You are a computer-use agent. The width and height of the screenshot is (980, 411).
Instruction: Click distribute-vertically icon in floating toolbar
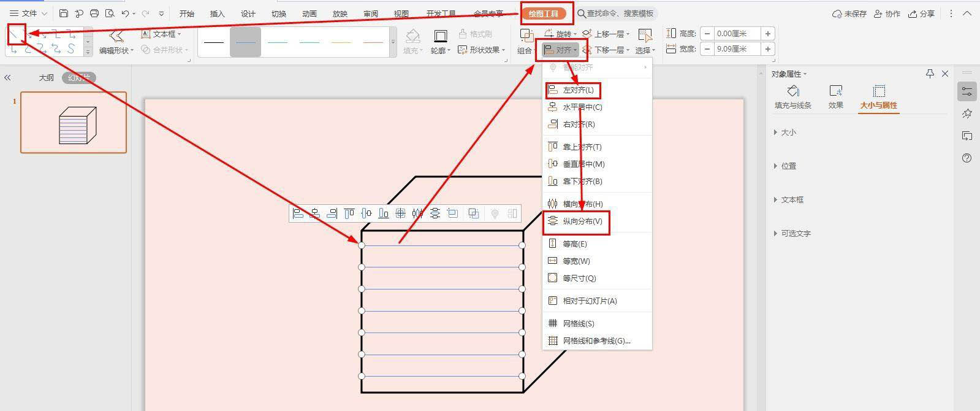coord(435,213)
